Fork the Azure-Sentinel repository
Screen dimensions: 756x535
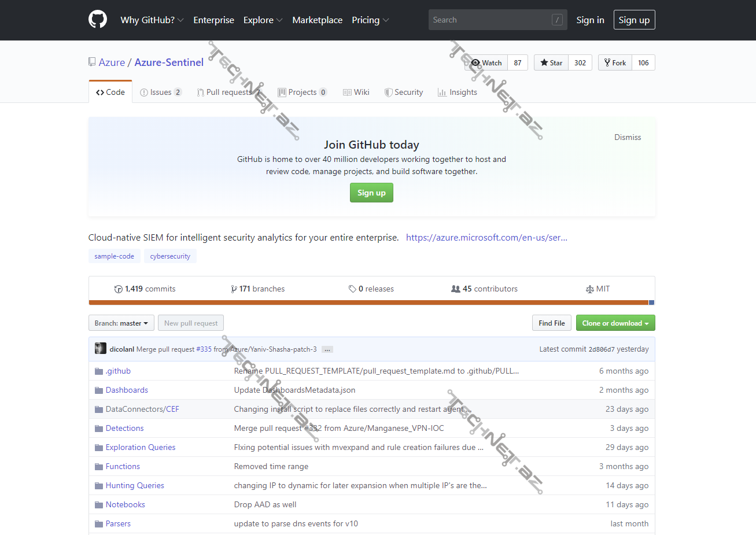(x=615, y=63)
